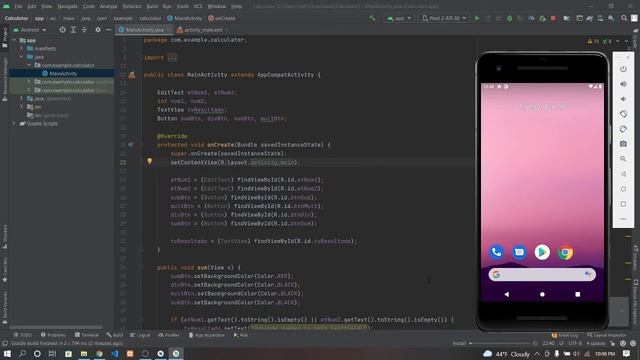Tap the emulator navigation back button
This screenshot has width=640, height=360.
(x=507, y=294)
